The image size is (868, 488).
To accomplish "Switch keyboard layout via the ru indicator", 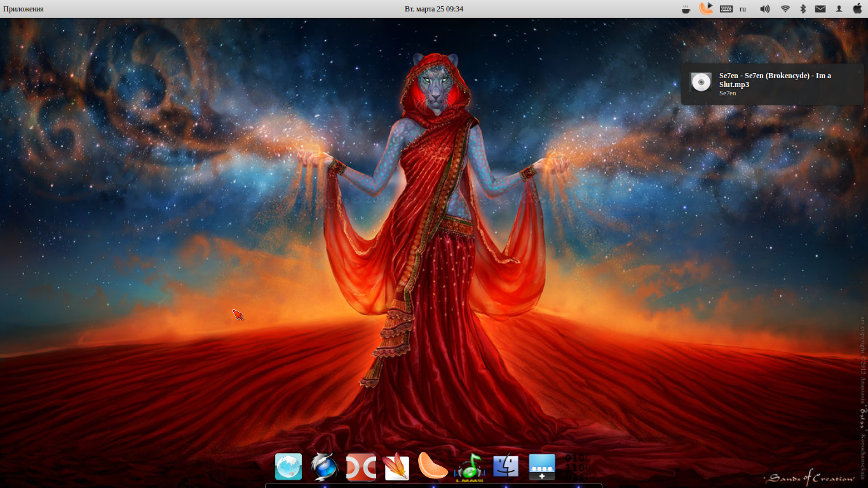I will pyautogui.click(x=743, y=9).
